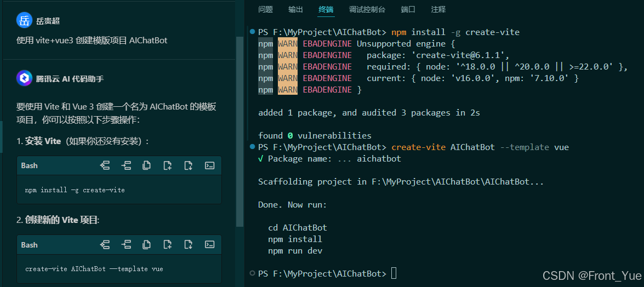
Task: Click terminal line Done. Now run:
Action: 293,204
